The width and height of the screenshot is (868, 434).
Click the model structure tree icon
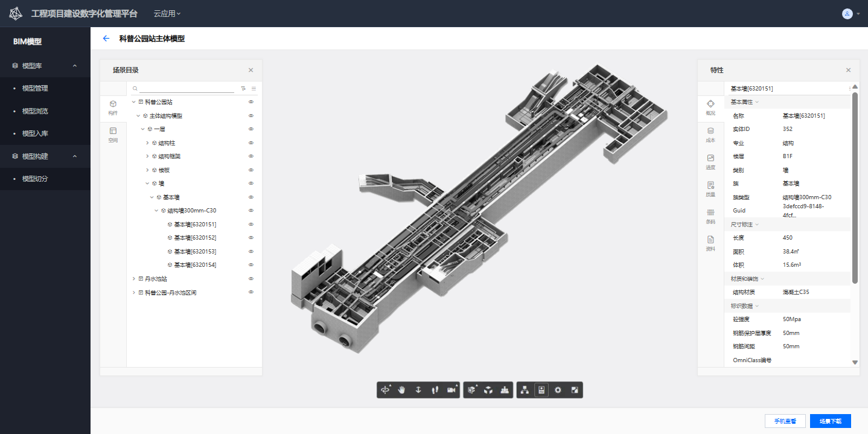pos(525,390)
